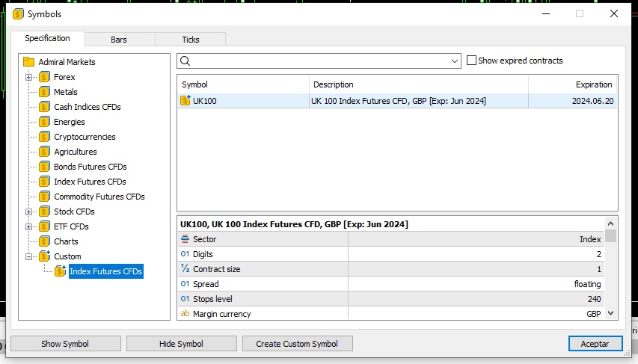
Task: Sort by the Expiration column header
Action: pyautogui.click(x=572, y=84)
